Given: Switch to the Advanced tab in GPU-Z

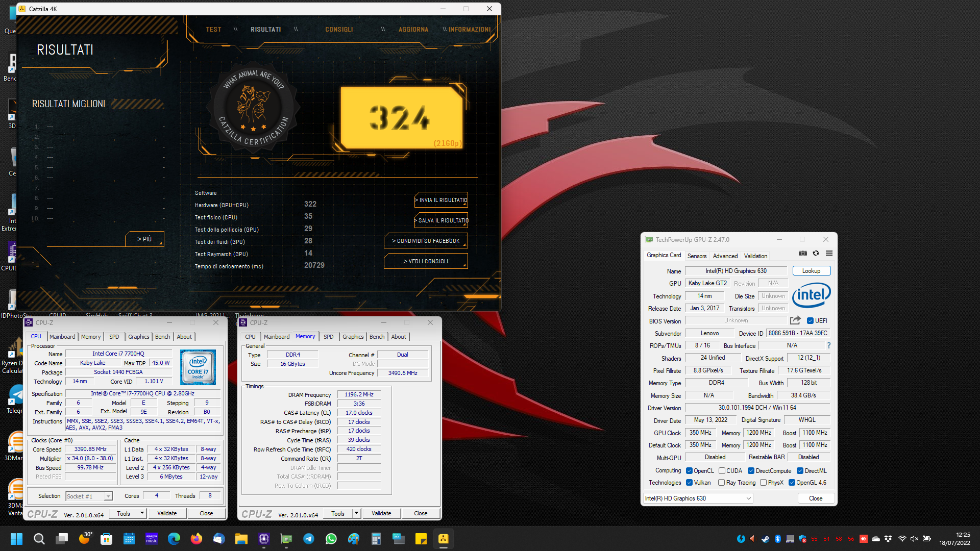Looking at the screenshot, I should [725, 256].
